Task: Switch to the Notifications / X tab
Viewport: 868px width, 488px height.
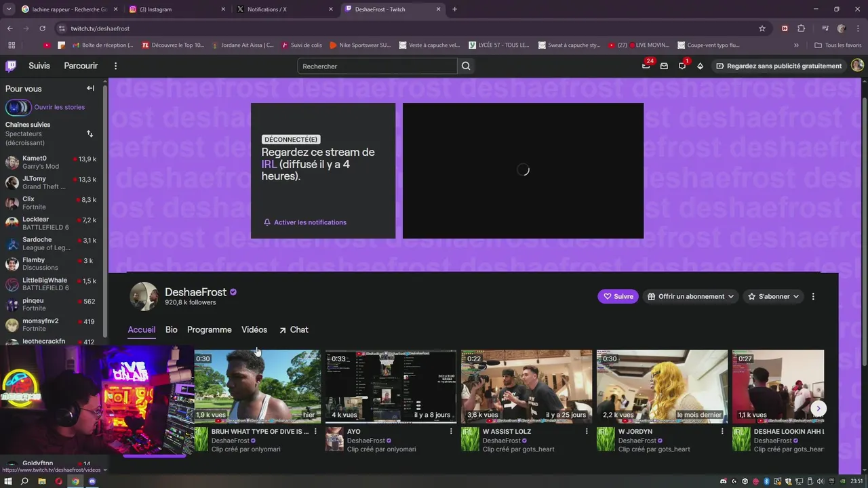Action: click(285, 9)
